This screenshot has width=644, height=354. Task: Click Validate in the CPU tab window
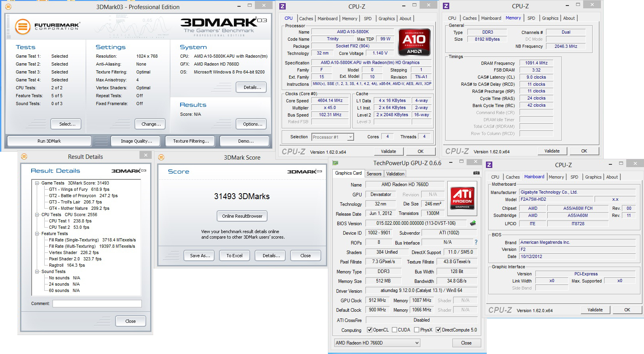pos(388,151)
